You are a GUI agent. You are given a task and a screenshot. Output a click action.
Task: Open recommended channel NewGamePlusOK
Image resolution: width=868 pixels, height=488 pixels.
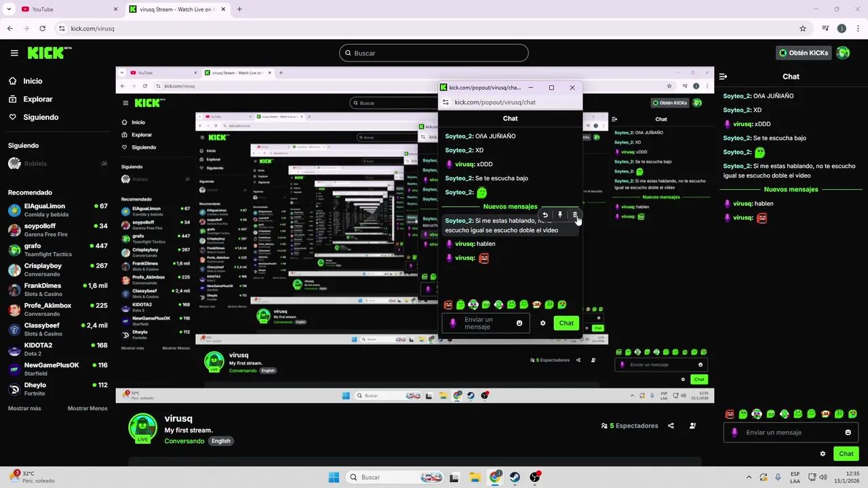58,369
